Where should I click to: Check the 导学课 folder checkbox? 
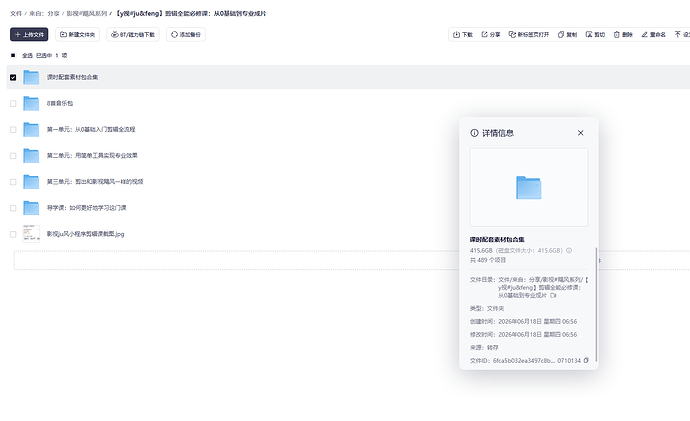tap(13, 208)
